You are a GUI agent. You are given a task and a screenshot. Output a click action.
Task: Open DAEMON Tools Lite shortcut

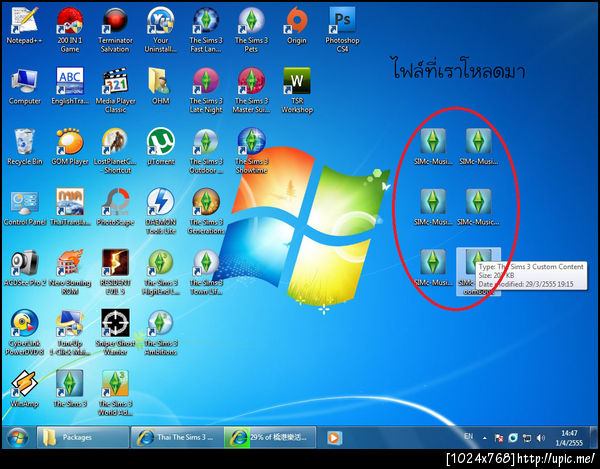coord(161,212)
